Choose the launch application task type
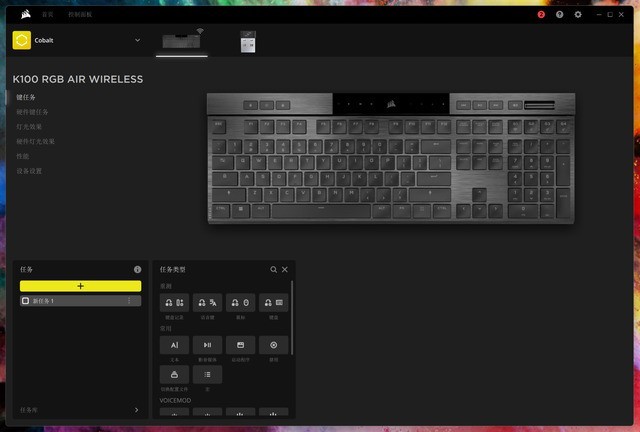This screenshot has height=432, width=640. (x=240, y=345)
